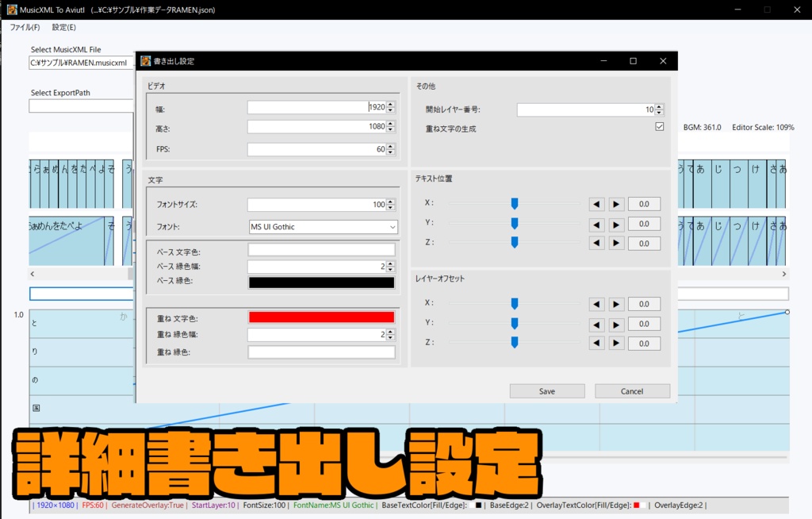
Task: Increase FPS using its up stepper arrow
Action: click(389, 146)
